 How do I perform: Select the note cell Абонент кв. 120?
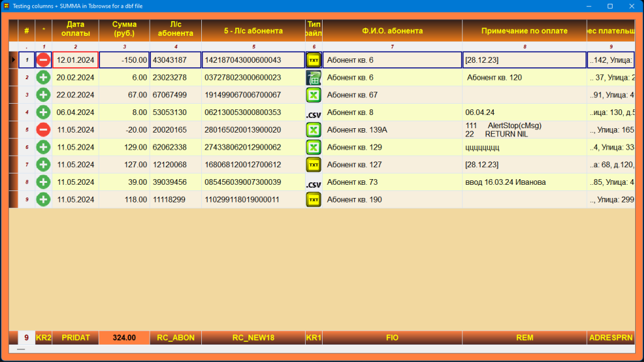(x=525, y=77)
